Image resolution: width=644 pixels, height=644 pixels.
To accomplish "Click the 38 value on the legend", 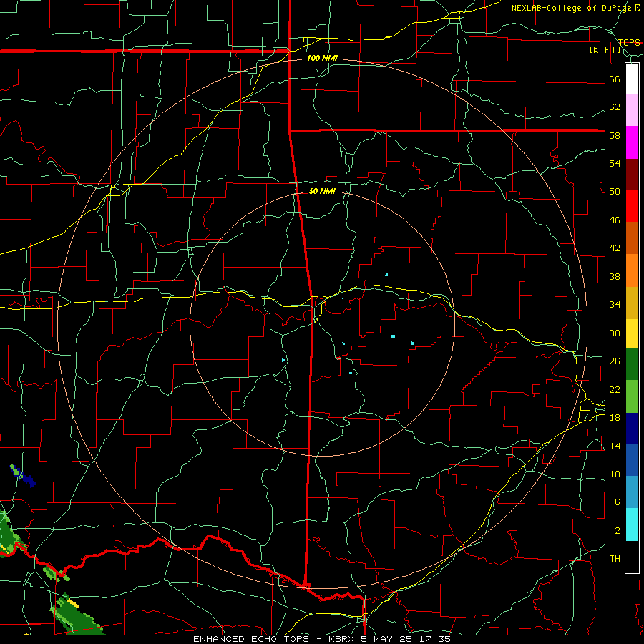I will [x=615, y=276].
